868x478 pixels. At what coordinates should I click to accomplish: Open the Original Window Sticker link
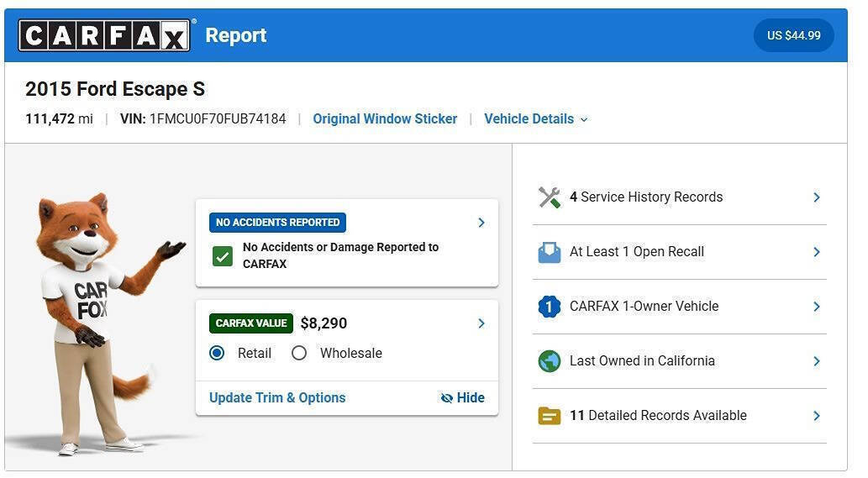click(x=385, y=119)
